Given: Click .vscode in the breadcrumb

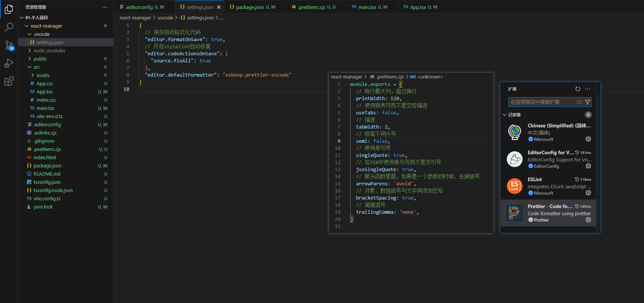Looking at the screenshot, I should click(x=165, y=18).
